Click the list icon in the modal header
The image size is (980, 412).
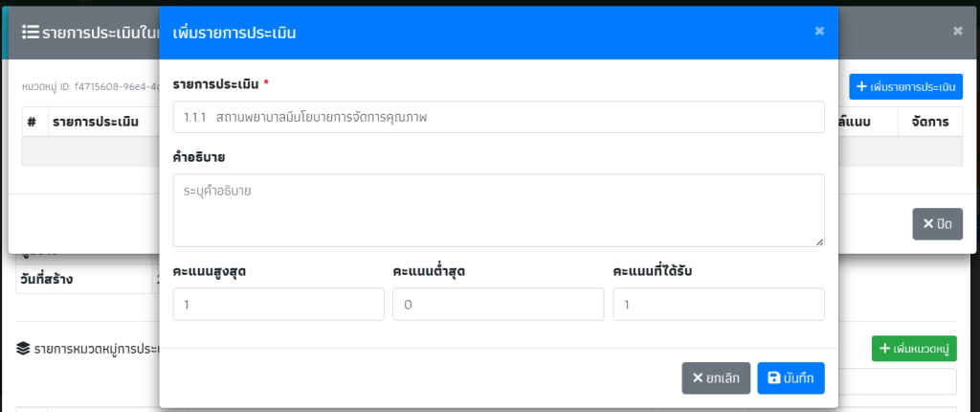30,32
